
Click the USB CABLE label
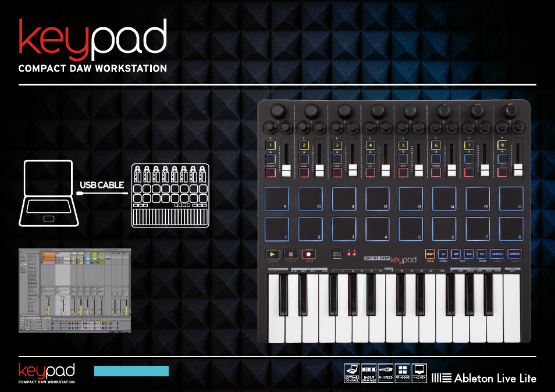coord(102,185)
